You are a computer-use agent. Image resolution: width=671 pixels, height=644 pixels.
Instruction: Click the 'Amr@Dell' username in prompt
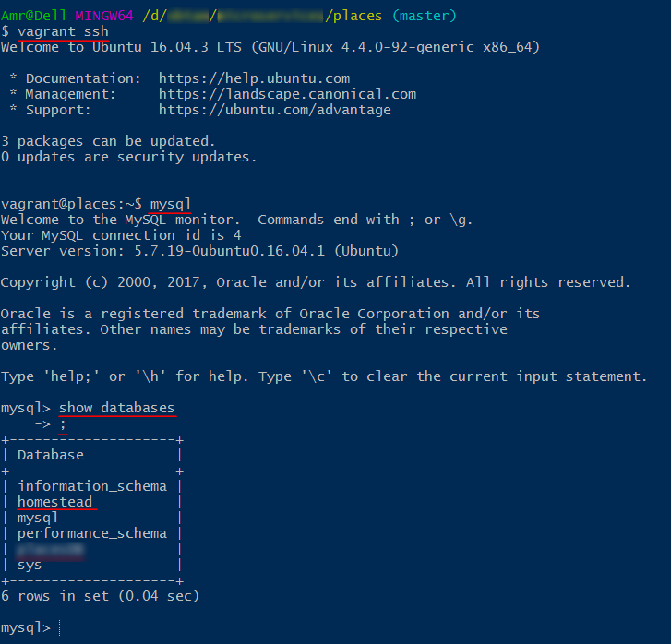33,16
